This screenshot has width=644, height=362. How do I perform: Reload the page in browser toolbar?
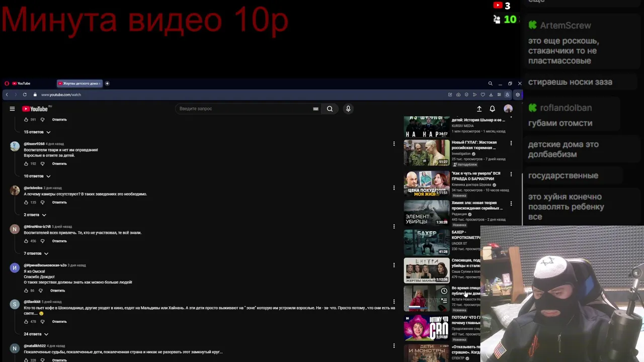tap(25, 95)
